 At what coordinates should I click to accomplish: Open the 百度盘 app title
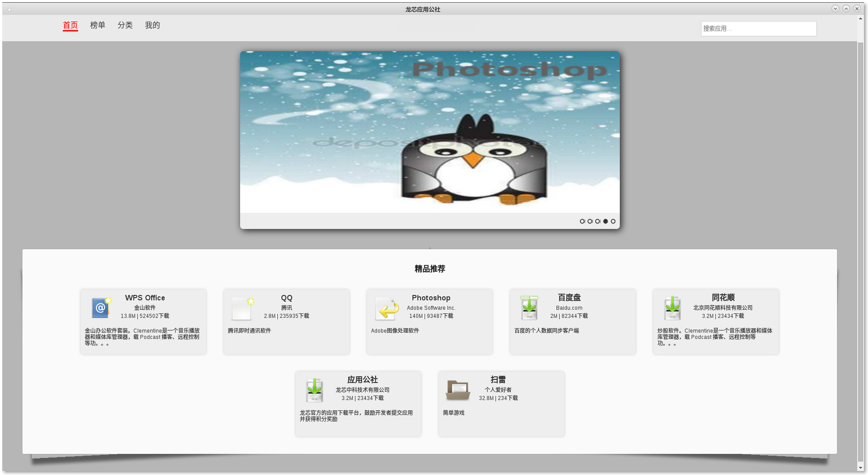point(569,297)
